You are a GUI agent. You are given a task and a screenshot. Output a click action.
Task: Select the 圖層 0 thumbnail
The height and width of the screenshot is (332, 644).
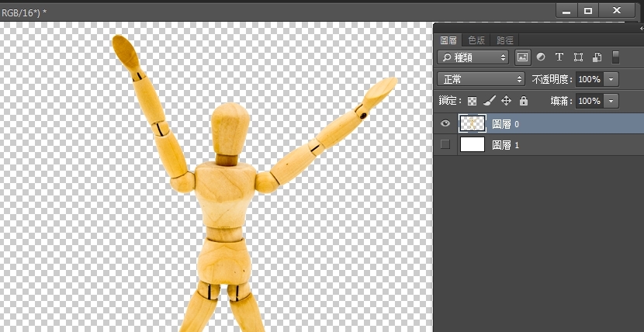[x=473, y=123]
